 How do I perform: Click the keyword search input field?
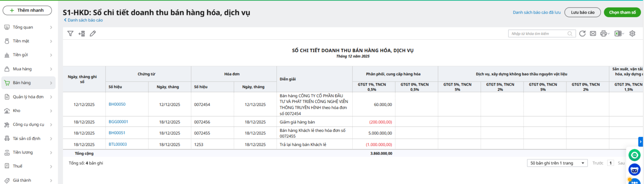[x=537, y=34]
